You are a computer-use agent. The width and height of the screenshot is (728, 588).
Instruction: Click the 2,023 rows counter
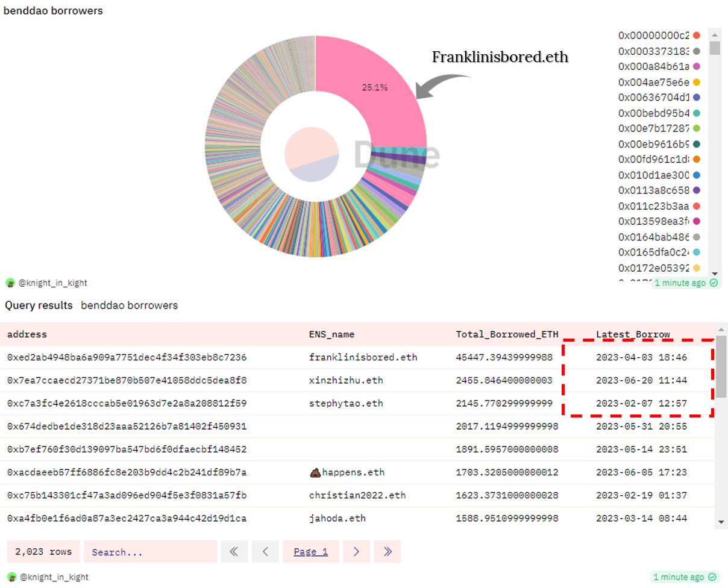click(43, 551)
